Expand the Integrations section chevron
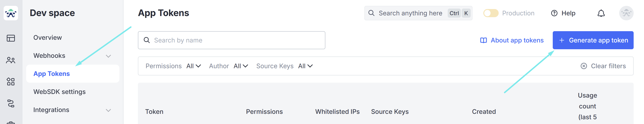The height and width of the screenshot is (124, 644). (108, 110)
